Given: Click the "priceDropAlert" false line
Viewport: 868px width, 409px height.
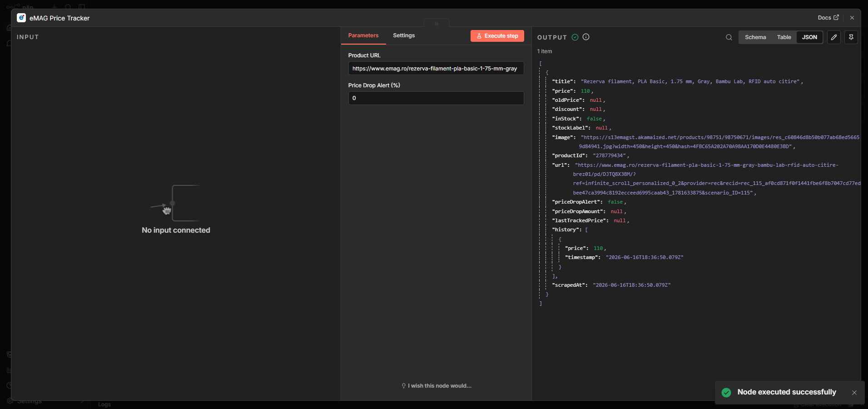Looking at the screenshot, I should [x=589, y=202].
